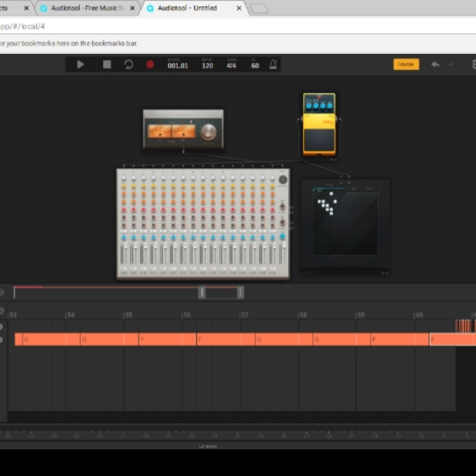Toggle the metronome icon
The width and height of the screenshot is (476, 476).
[273, 64]
